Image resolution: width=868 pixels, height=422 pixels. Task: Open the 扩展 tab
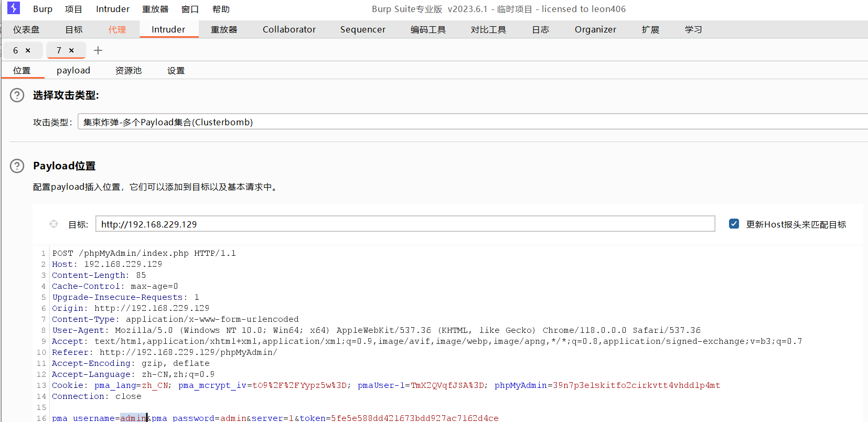(650, 29)
